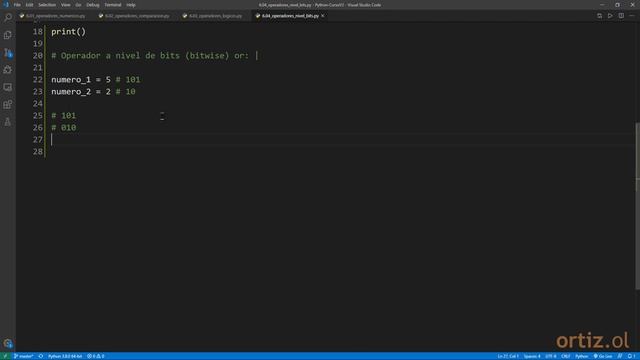Click the feedback icon in status bar
The width and height of the screenshot is (640, 360).
(x=620, y=356)
